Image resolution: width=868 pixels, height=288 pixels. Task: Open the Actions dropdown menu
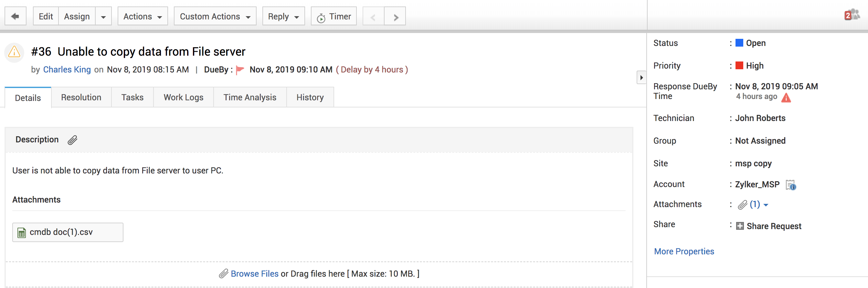tap(143, 16)
